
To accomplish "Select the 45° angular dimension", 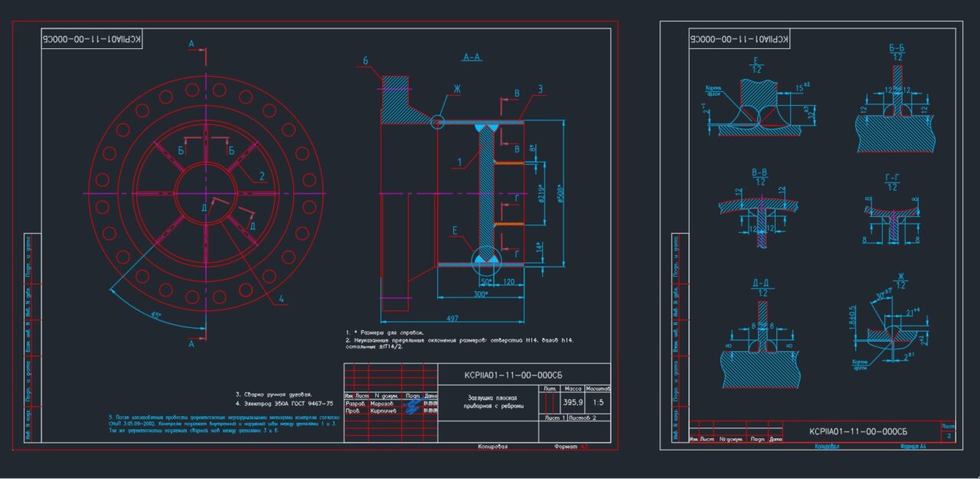I will pos(157,315).
